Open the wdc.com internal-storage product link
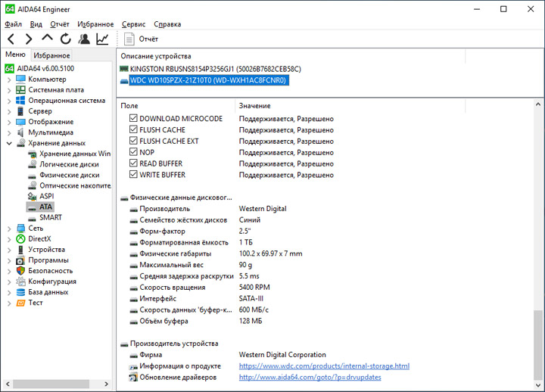545x392 pixels. point(324,366)
